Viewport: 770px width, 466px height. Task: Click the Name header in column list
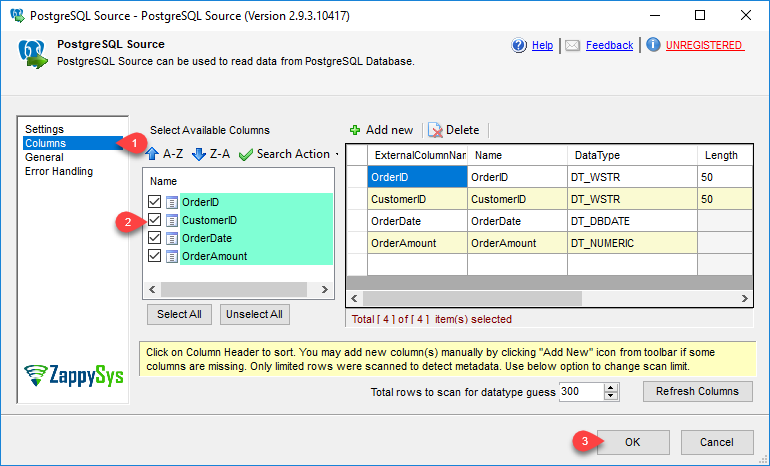164,181
